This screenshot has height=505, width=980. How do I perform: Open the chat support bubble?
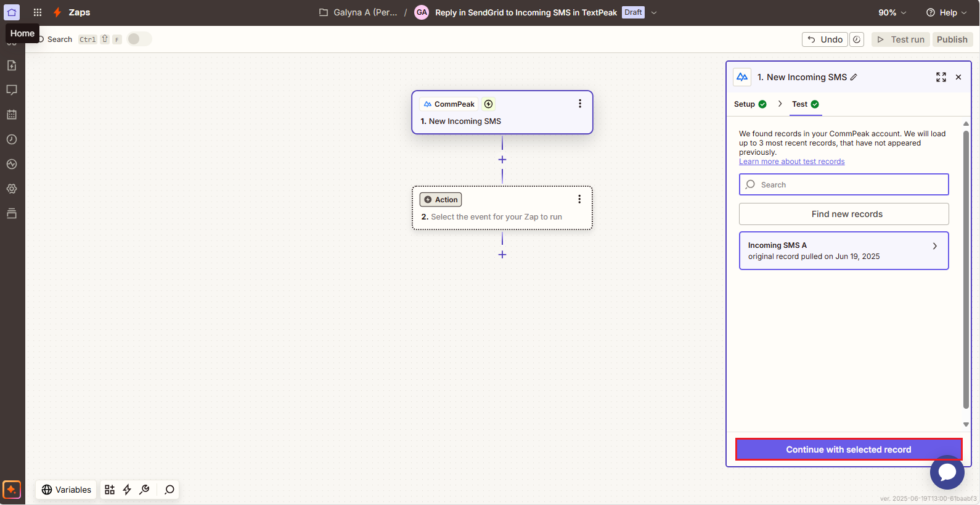pyautogui.click(x=947, y=472)
